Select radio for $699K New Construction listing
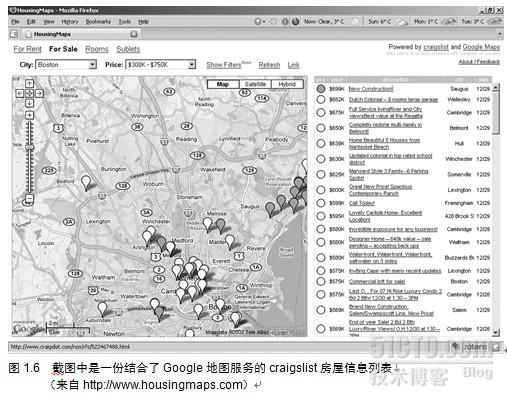Screen dimensions: 507x400 tap(321, 89)
